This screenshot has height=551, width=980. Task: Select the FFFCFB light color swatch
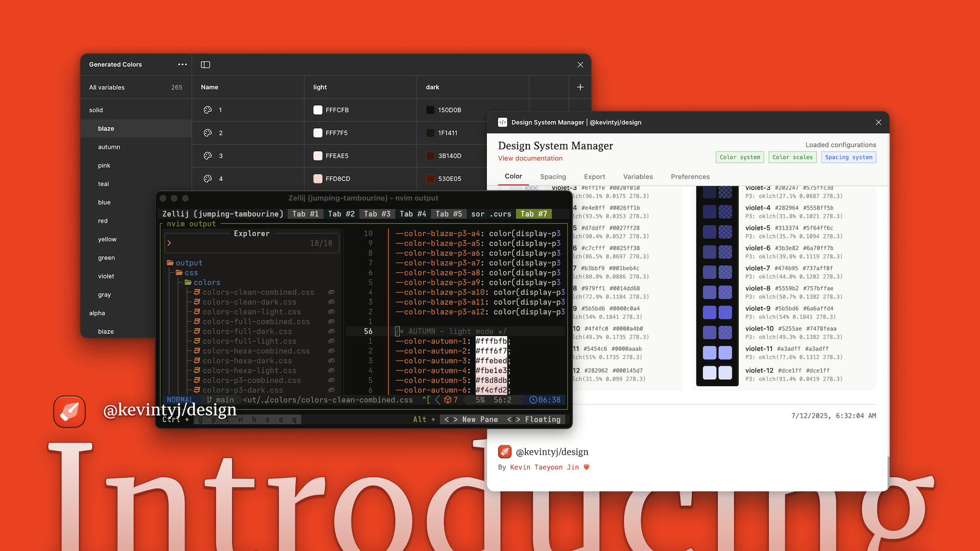(x=317, y=110)
